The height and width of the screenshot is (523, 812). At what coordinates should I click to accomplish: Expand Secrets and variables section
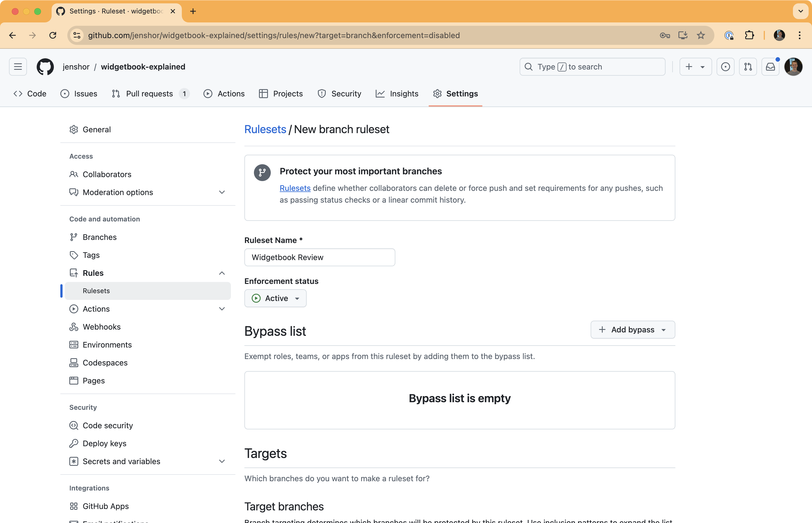point(222,461)
